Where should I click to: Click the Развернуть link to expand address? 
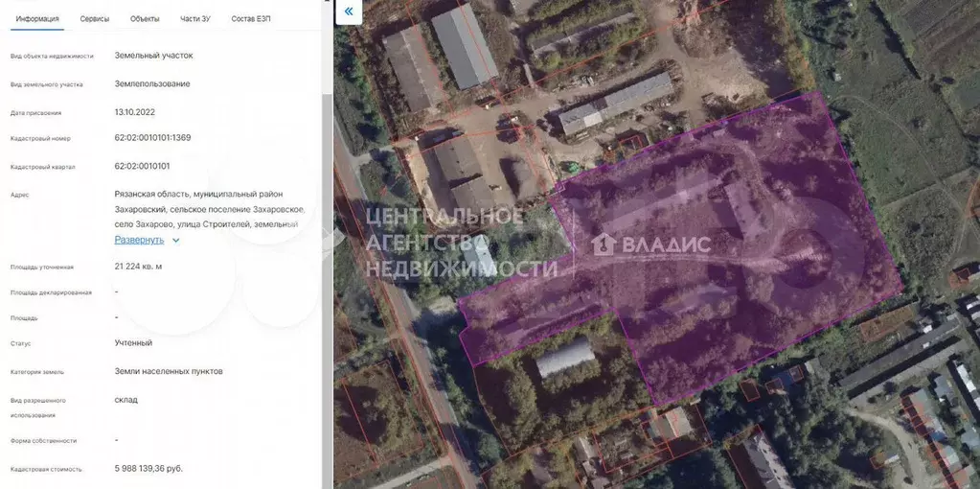[x=139, y=240]
